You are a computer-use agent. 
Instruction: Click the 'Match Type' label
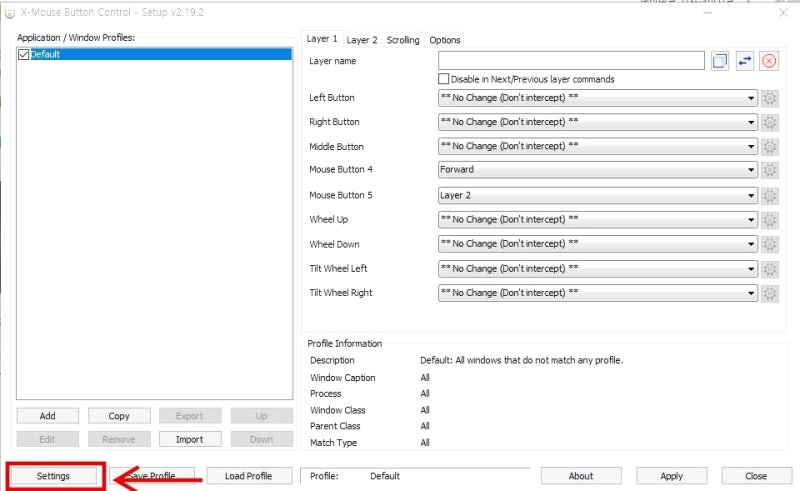point(334,443)
